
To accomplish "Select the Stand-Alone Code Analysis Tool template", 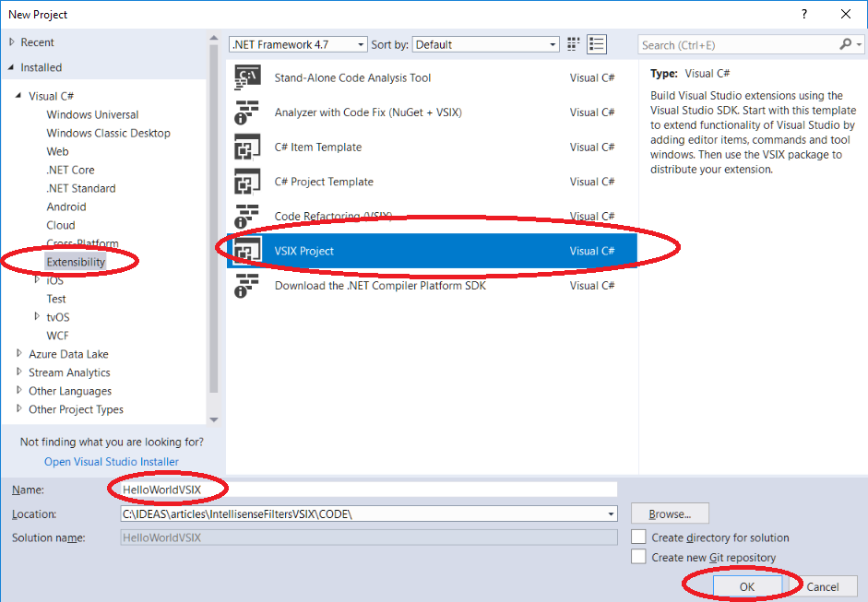I will (x=432, y=77).
